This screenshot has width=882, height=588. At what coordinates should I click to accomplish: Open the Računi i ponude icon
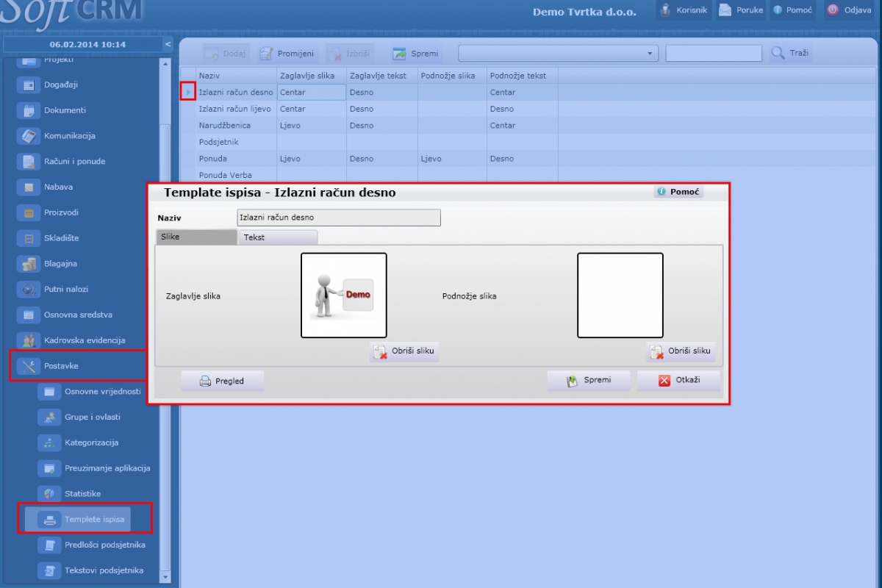(29, 162)
